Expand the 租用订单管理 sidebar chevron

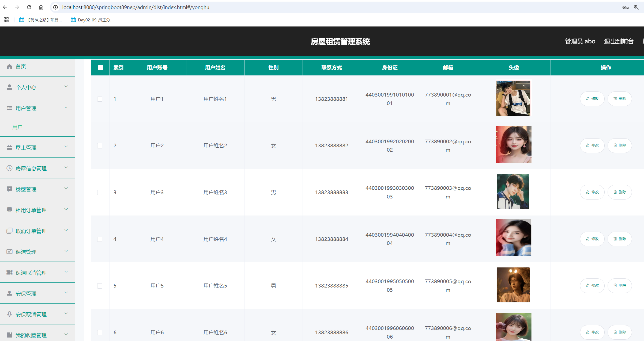point(66,209)
